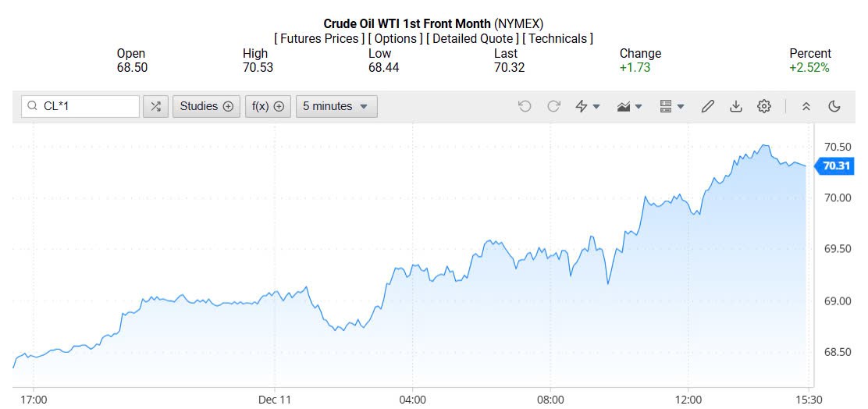The height and width of the screenshot is (409, 868).
Task: Expand the chart type dropdown
Action: click(629, 106)
